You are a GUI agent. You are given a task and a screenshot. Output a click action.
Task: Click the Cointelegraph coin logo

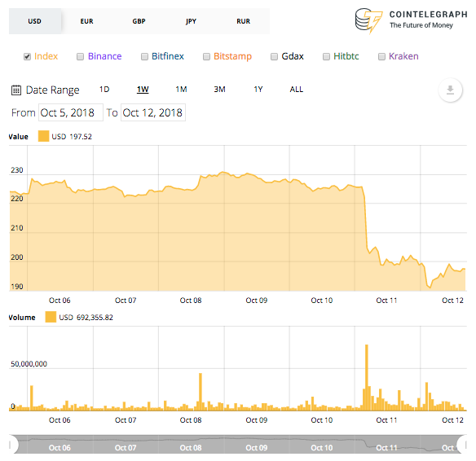(x=368, y=20)
